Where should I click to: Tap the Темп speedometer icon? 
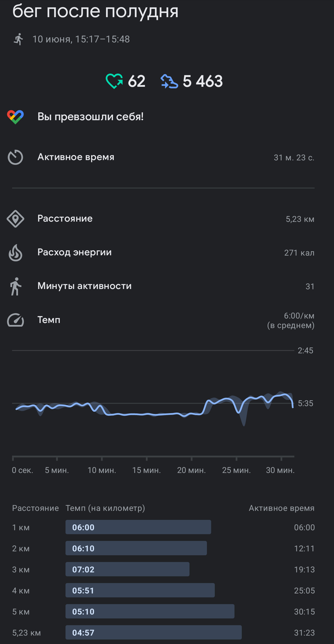tap(15, 320)
